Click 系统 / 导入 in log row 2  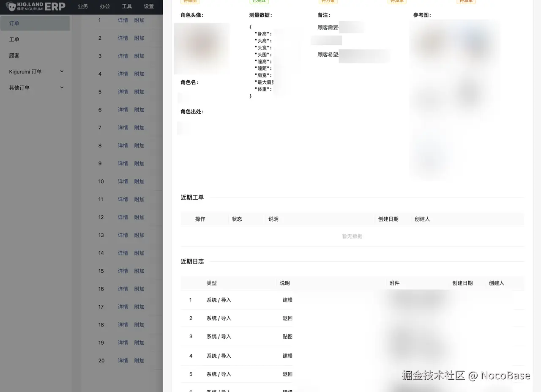[219, 318]
